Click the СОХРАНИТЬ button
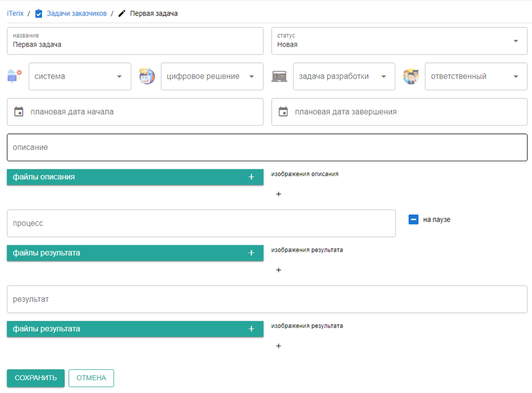Viewport: 532px width, 393px height. point(36,378)
